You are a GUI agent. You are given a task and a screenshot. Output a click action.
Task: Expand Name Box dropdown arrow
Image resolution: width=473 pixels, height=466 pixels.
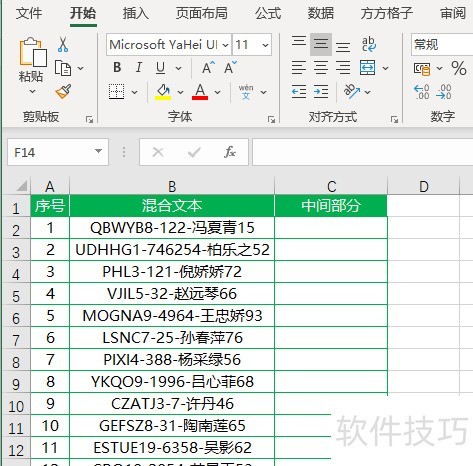pos(98,151)
